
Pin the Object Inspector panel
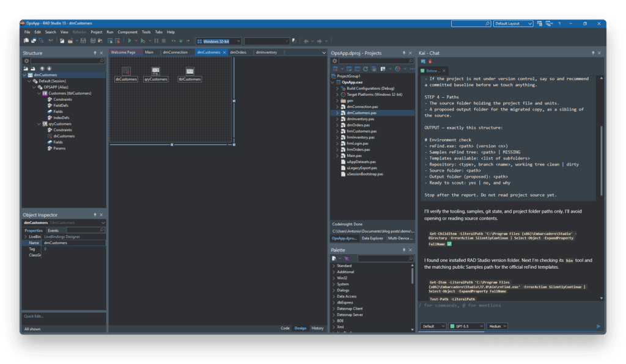(x=95, y=215)
